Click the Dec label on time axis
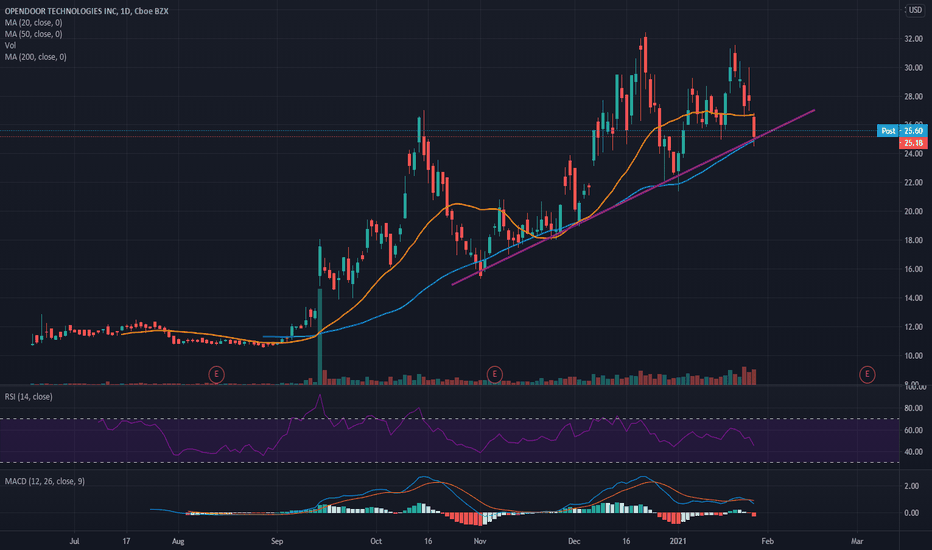This screenshot has width=932, height=550. tap(574, 542)
